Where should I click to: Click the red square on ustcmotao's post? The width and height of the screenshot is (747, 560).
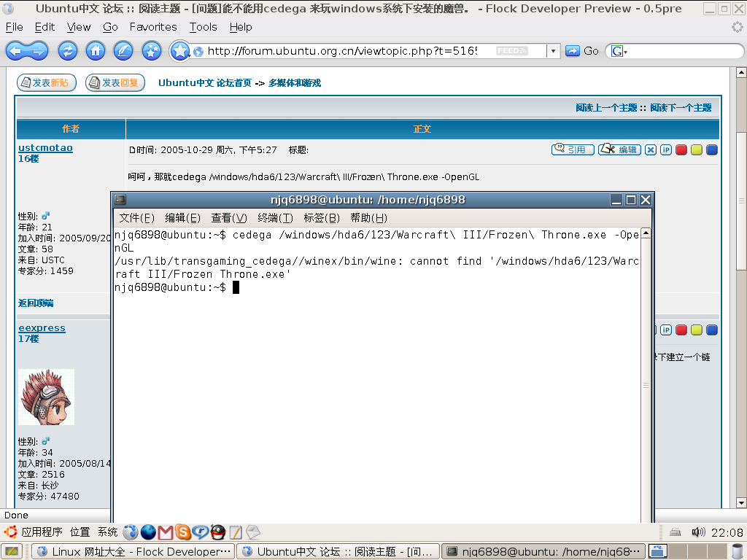(x=681, y=150)
